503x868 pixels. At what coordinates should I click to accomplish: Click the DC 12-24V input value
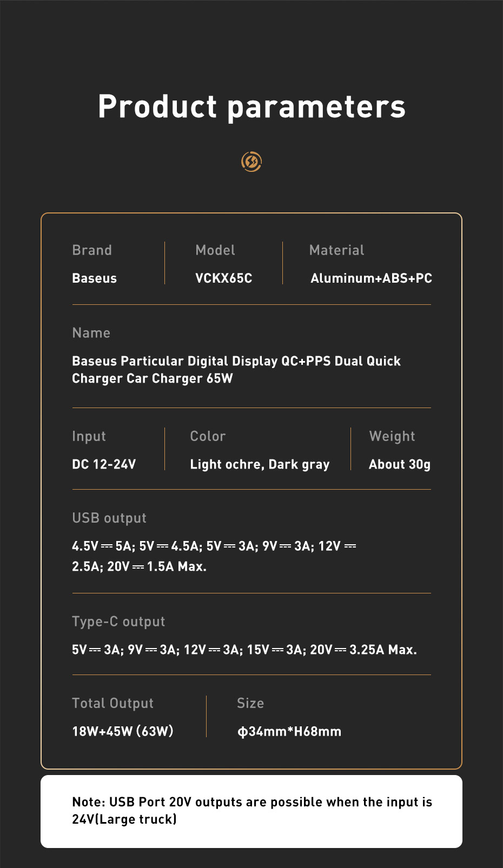[x=104, y=464]
